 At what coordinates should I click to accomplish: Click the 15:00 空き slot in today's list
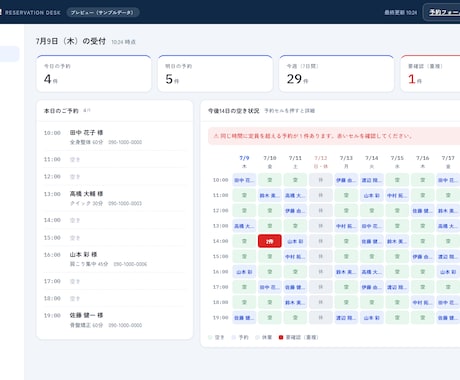pyautogui.click(x=114, y=238)
